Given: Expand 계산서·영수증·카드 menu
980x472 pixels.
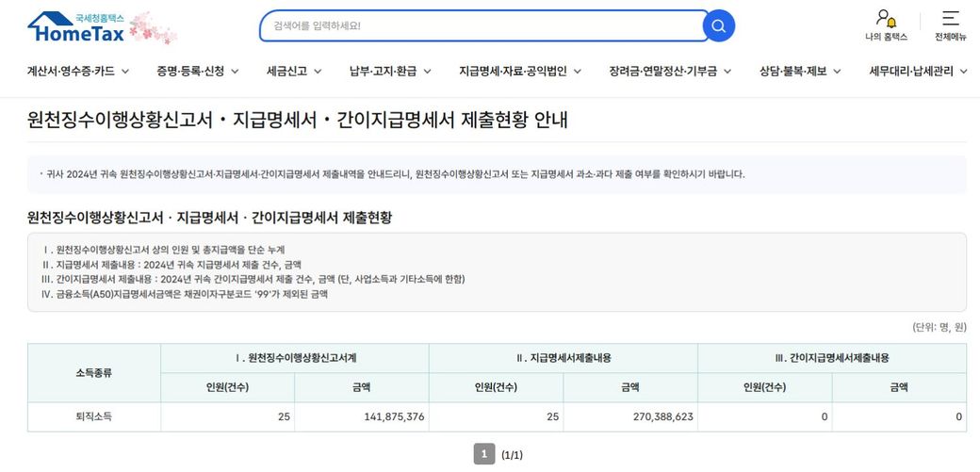Looking at the screenshot, I should pyautogui.click(x=78, y=71).
